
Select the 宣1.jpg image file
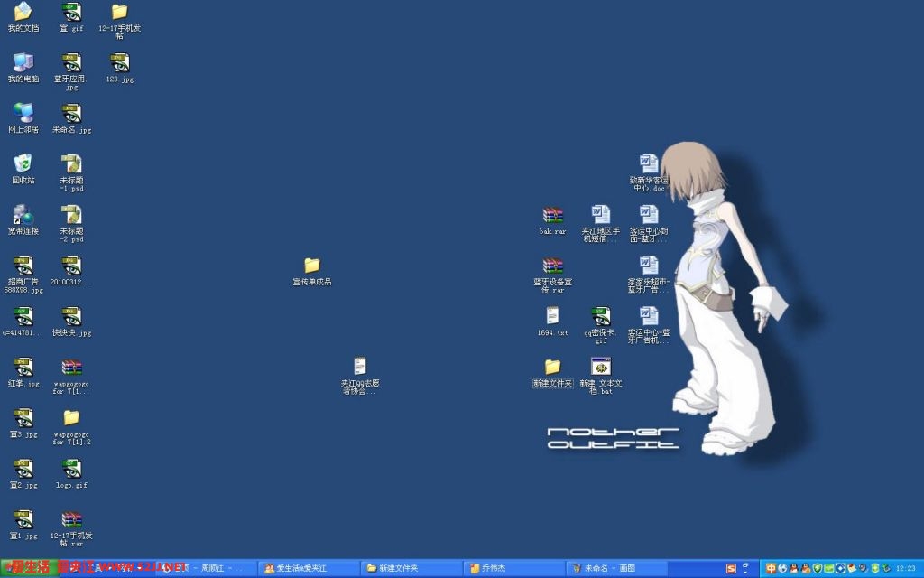[x=23, y=525]
